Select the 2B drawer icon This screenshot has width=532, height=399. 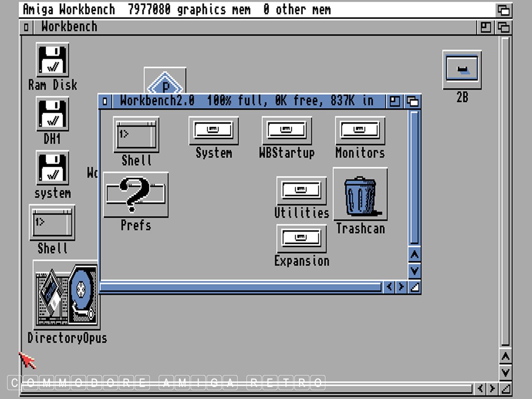point(462,70)
